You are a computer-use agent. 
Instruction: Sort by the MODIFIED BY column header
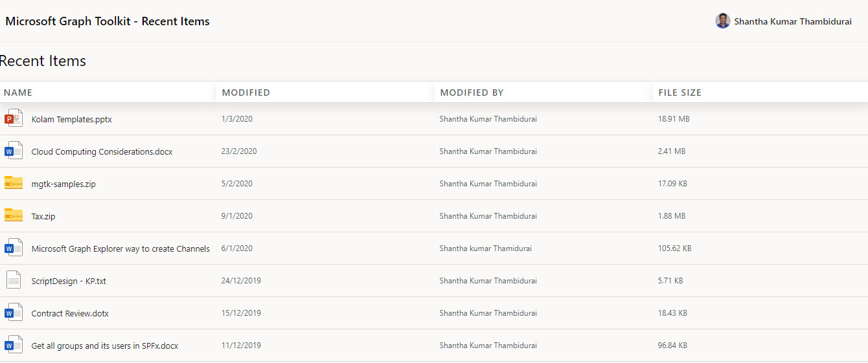pos(472,93)
